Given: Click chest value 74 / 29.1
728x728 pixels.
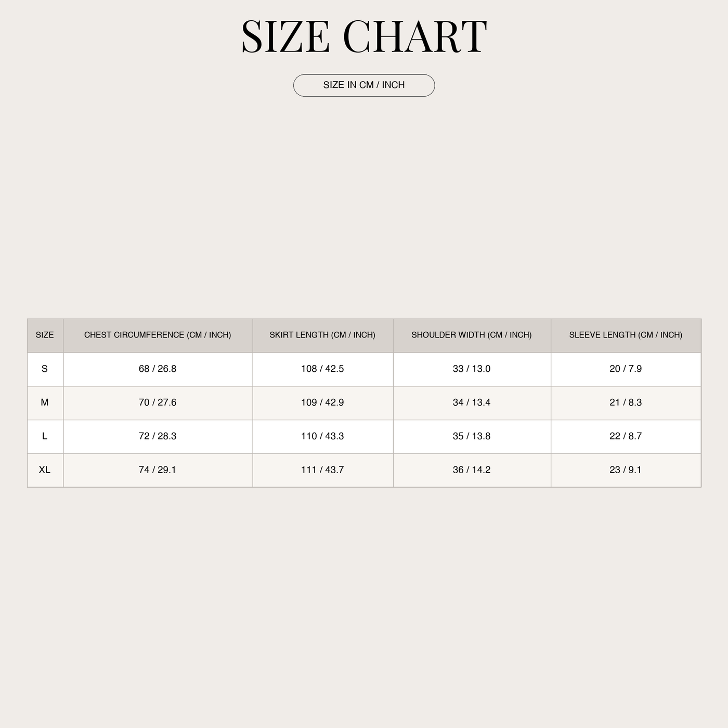Looking at the screenshot, I should click(158, 470).
